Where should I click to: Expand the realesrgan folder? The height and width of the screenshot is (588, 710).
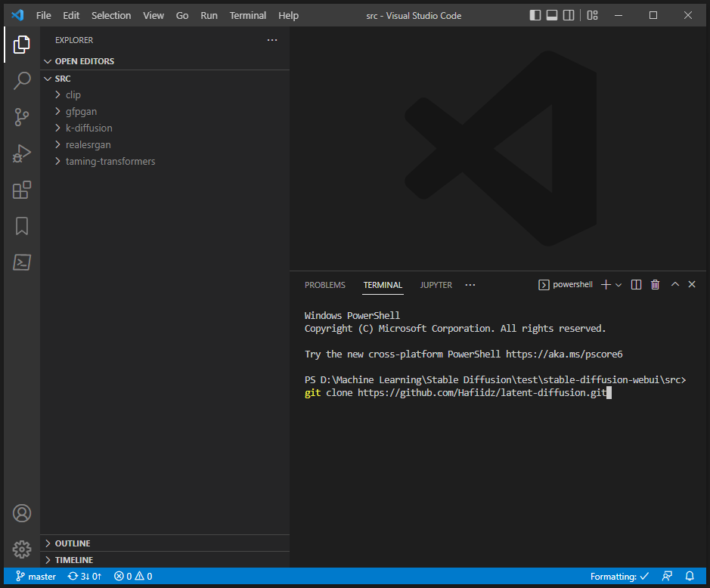(165, 145)
